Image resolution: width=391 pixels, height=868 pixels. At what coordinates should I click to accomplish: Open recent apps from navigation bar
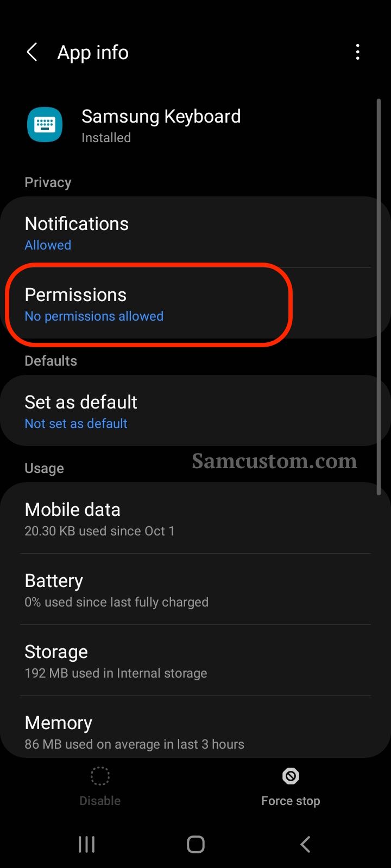87,844
